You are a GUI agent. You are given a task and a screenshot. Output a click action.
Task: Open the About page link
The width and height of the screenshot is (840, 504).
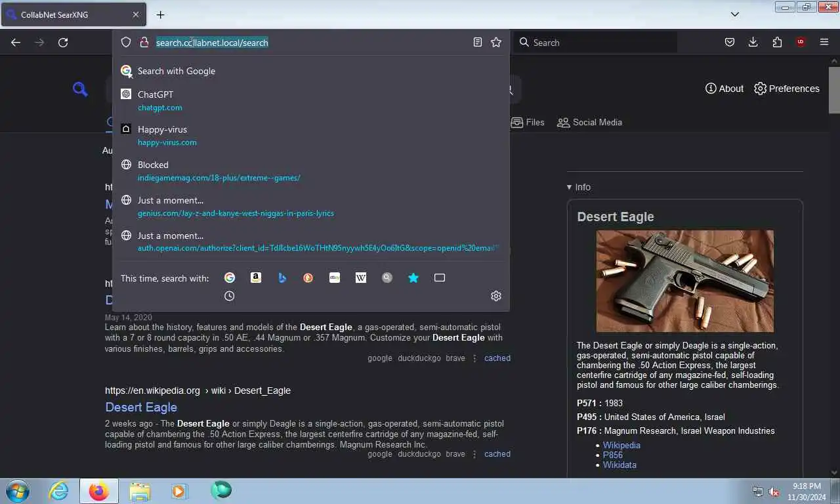(724, 89)
